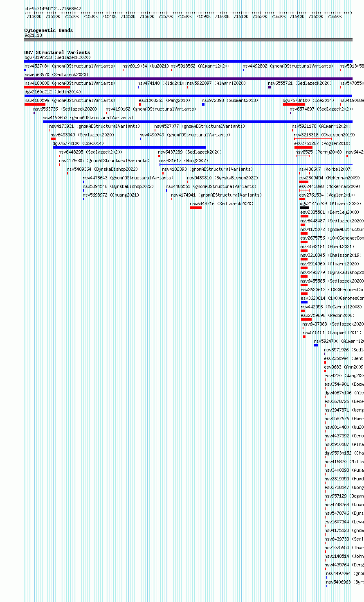Click the red bar under nsv6448716
The width and height of the screenshot is (364, 602).
[x=196, y=208]
